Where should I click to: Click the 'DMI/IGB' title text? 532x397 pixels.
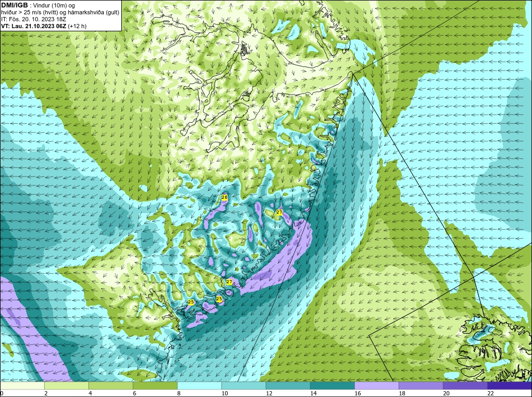pos(14,5)
